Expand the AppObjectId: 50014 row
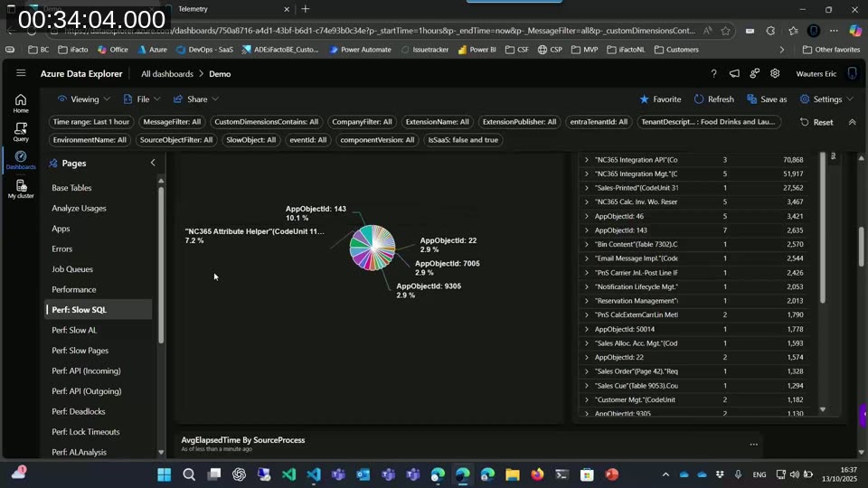This screenshot has height=488, width=868. pyautogui.click(x=586, y=329)
